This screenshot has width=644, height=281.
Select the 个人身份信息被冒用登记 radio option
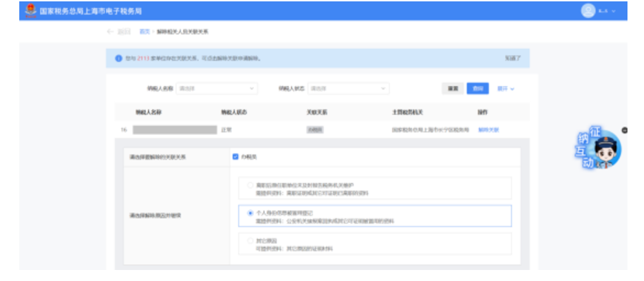pyautogui.click(x=250, y=213)
